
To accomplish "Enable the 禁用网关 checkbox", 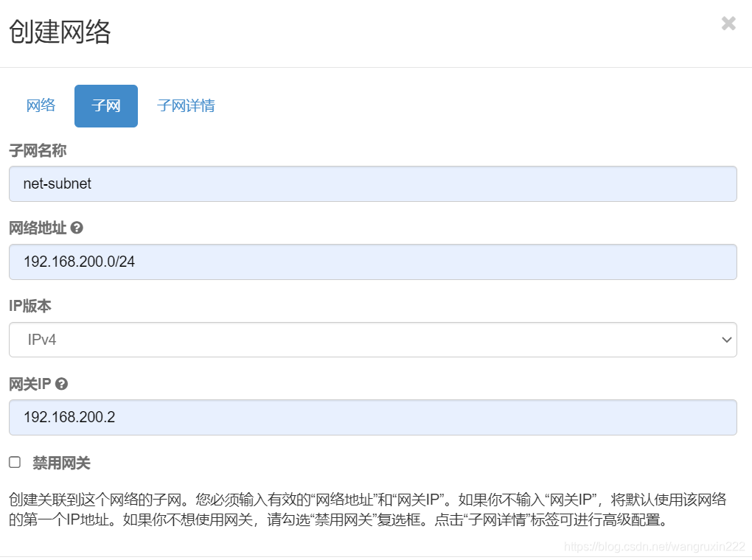I will [x=15, y=462].
